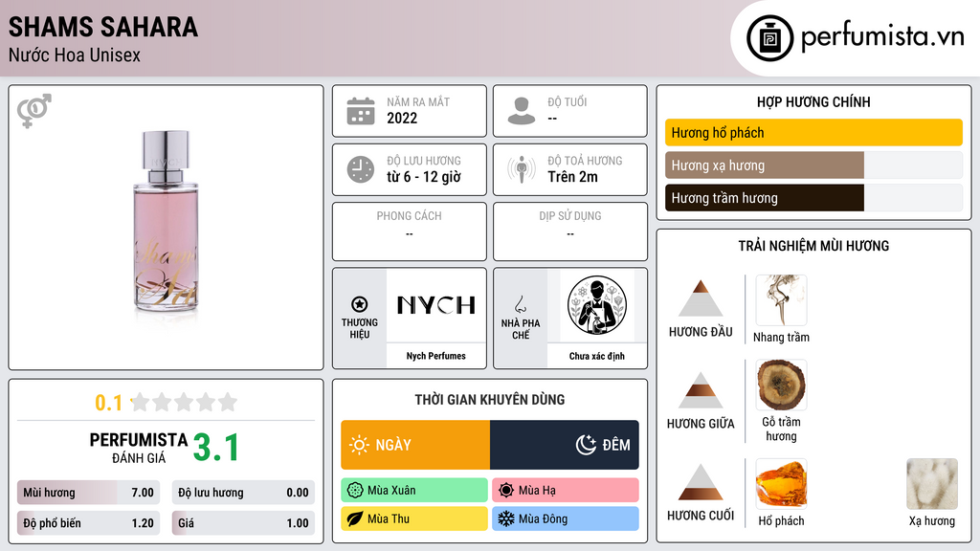Image resolution: width=980 pixels, height=551 pixels.
Task: Click the star badge icon above Thương hiệu
Action: coord(360,304)
